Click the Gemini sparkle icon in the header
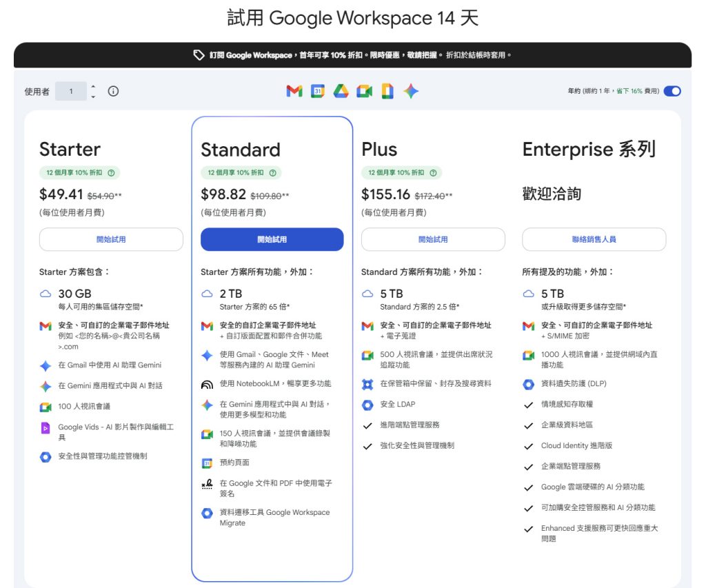 tap(411, 92)
